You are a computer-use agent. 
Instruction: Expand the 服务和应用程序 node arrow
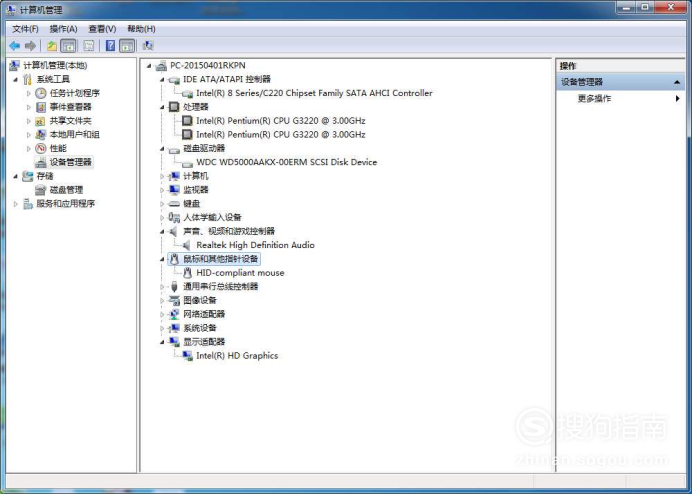15,204
